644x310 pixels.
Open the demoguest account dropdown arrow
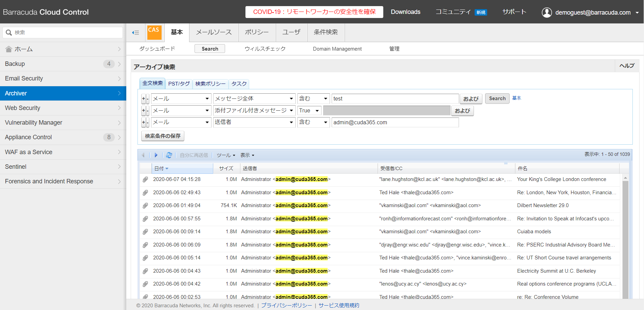pyautogui.click(x=637, y=13)
